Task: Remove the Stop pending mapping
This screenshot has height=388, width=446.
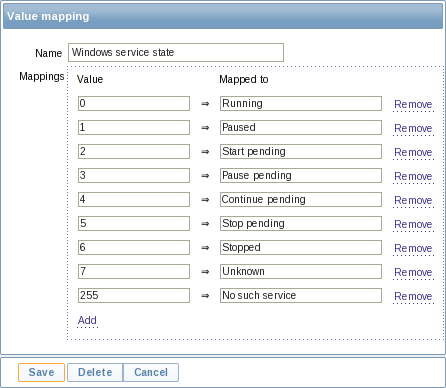Action: 413,224
